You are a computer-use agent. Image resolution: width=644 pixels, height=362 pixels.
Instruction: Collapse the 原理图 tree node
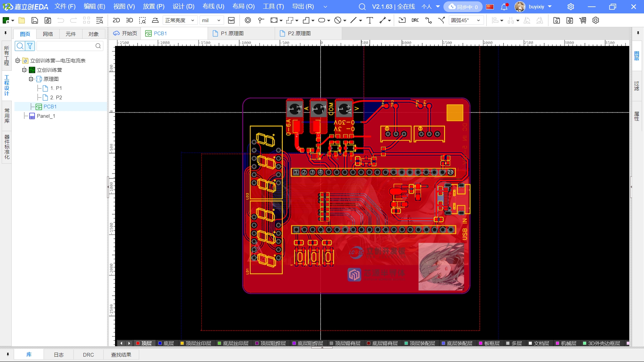[x=31, y=79]
